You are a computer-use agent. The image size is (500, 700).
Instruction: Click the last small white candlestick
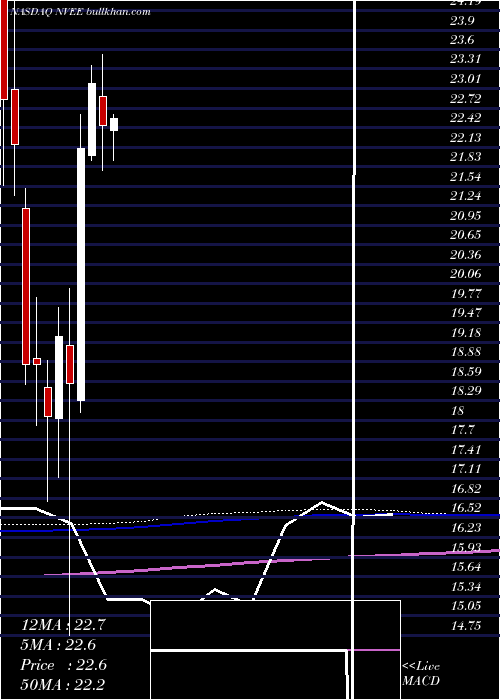(x=114, y=124)
